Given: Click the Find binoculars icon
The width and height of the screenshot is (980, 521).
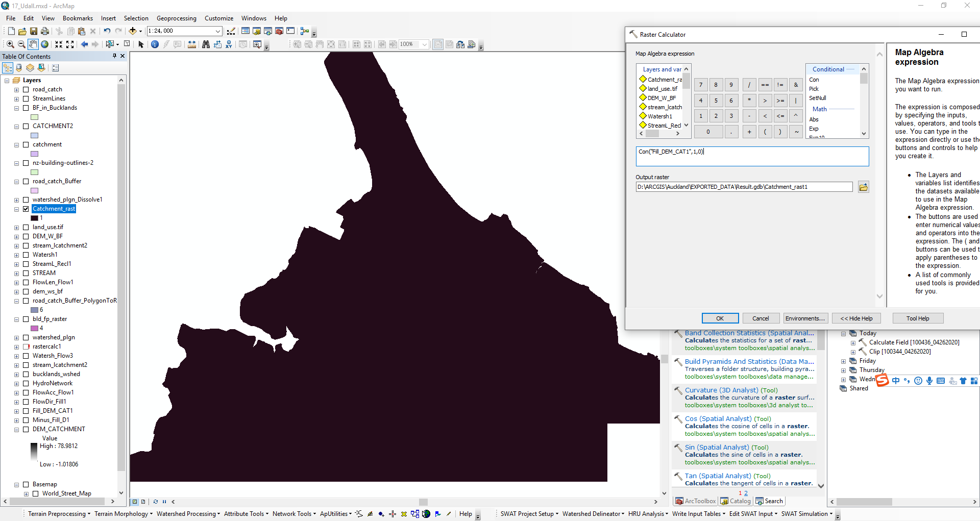Looking at the screenshot, I should (206, 44).
